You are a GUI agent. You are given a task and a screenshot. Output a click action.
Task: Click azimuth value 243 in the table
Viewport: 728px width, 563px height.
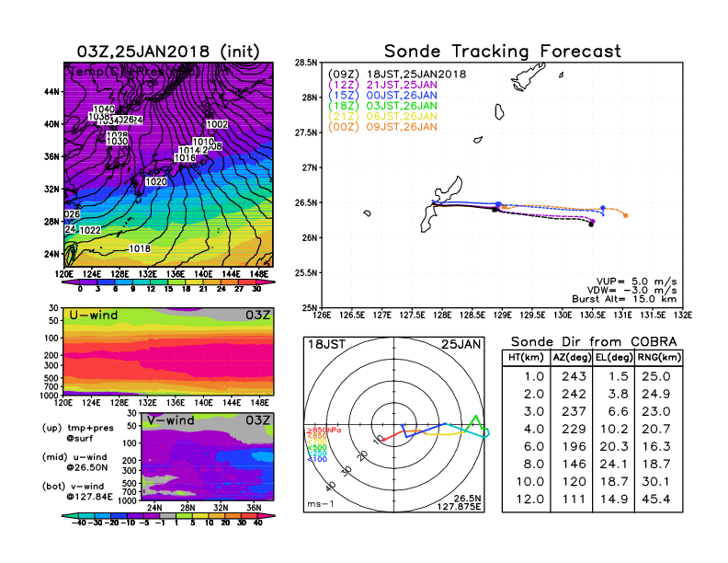[574, 376]
